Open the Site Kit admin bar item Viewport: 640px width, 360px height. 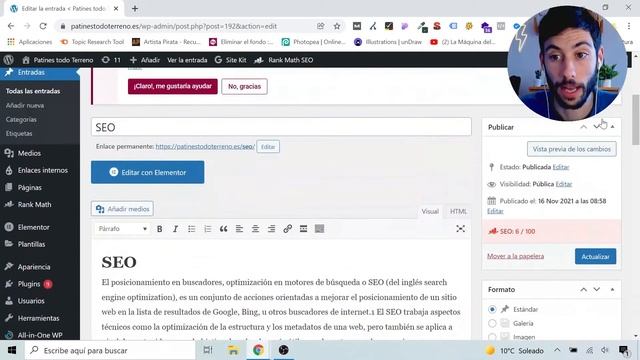(x=231, y=60)
